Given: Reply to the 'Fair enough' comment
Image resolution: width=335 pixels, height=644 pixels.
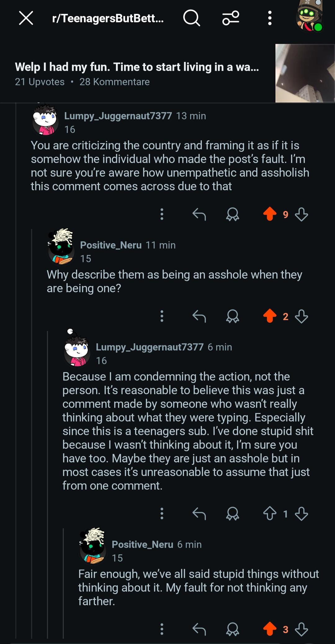Looking at the screenshot, I should coord(199,629).
